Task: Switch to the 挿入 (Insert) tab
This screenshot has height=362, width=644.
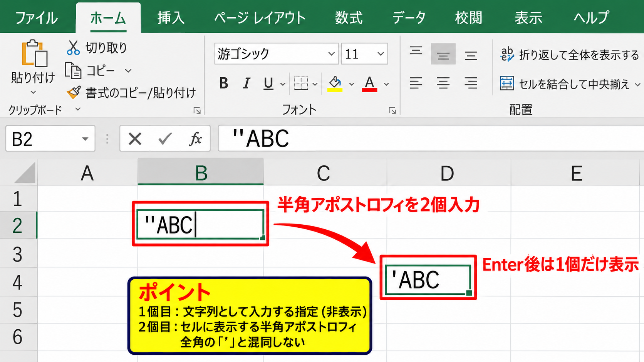Action: 171,18
